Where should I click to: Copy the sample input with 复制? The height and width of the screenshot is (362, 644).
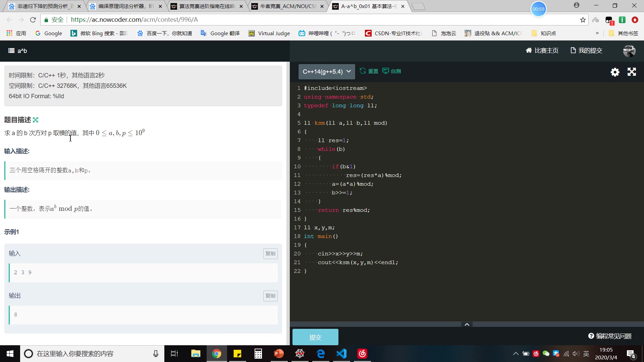point(270,254)
